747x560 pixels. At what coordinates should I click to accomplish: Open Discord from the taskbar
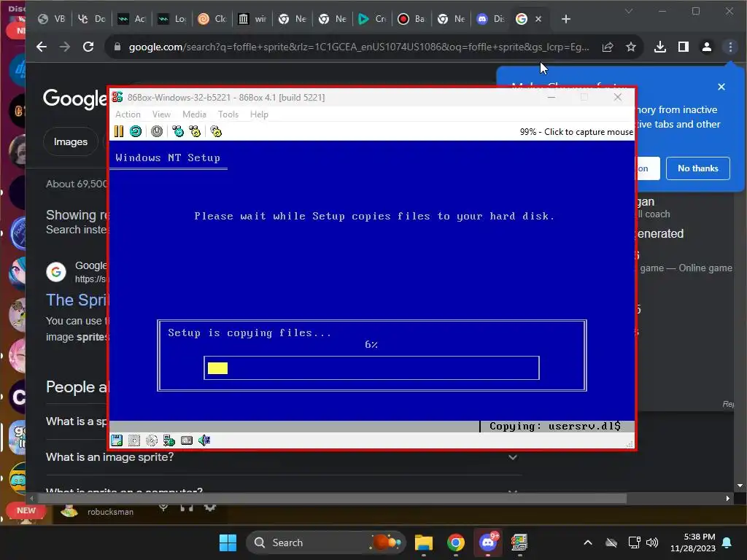[488, 542]
